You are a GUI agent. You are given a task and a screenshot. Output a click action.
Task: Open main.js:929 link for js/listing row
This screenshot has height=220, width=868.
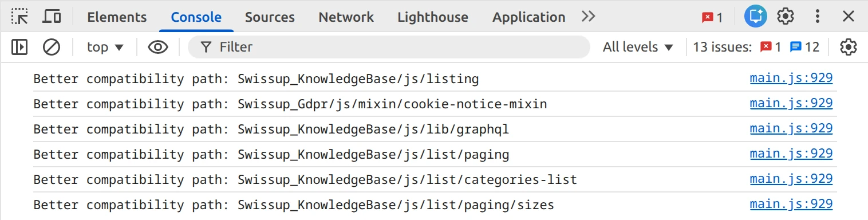(x=791, y=78)
